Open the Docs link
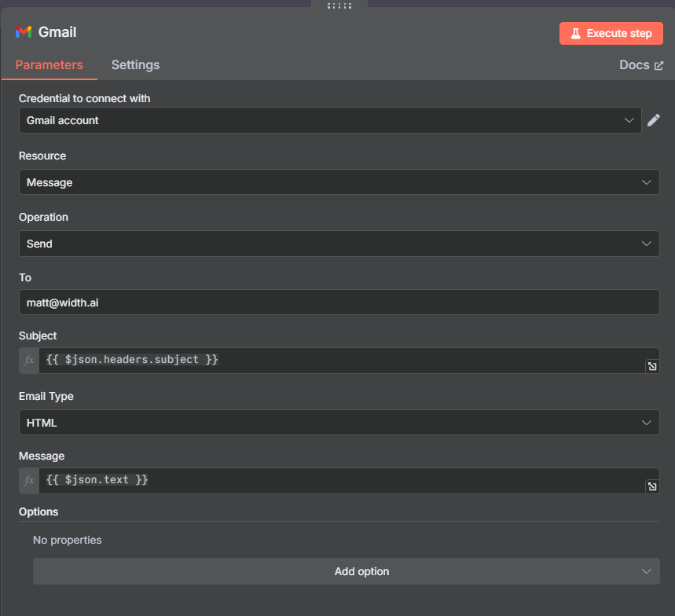 coord(641,65)
